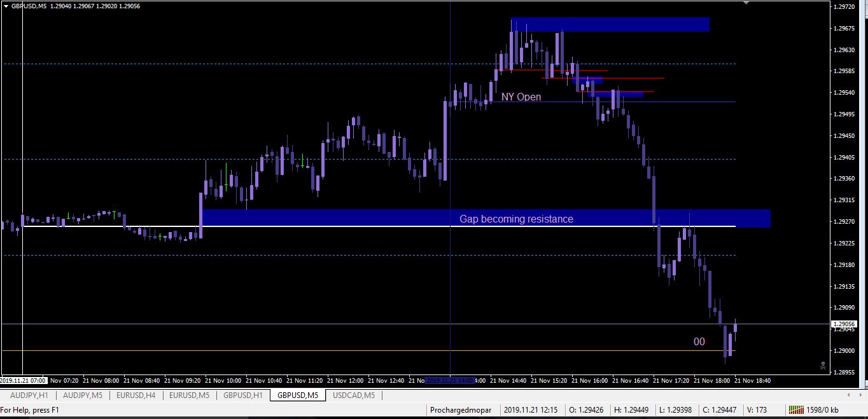
Task: Click the 1.29405 price scale label
Action: tap(844, 157)
